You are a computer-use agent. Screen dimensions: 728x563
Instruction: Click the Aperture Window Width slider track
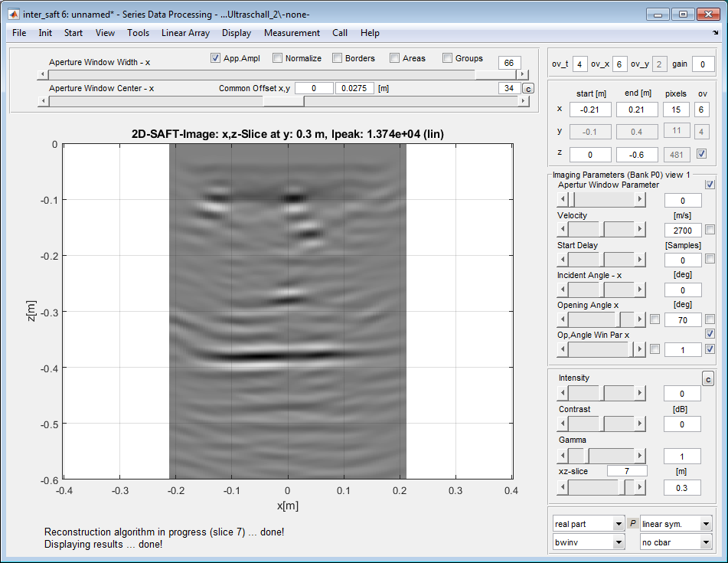click(x=282, y=74)
